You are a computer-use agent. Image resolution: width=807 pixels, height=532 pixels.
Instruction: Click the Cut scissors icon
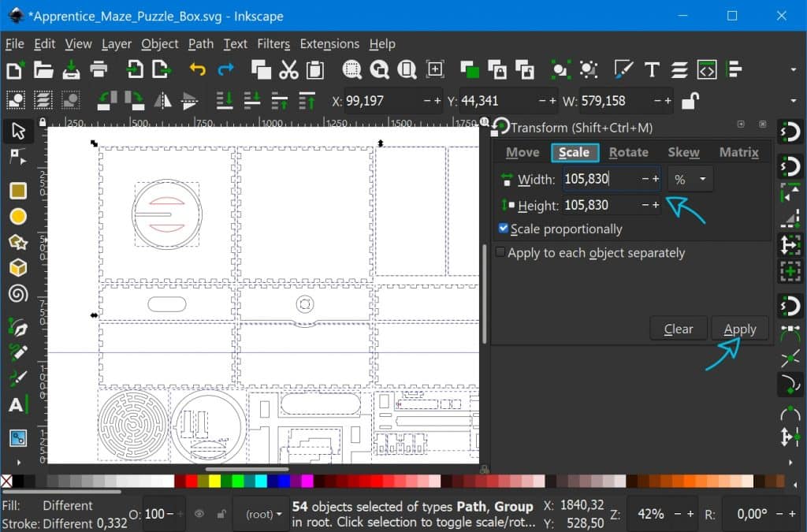288,70
